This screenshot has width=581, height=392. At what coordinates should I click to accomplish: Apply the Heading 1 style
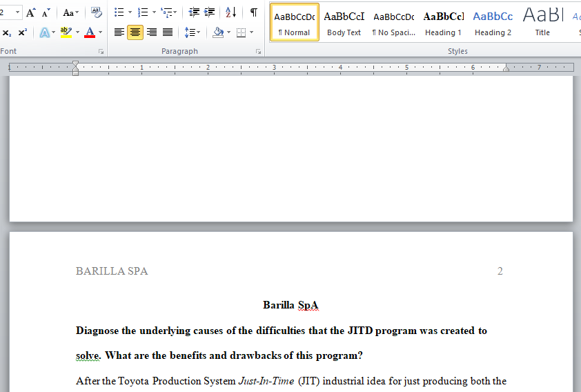pyautogui.click(x=443, y=22)
